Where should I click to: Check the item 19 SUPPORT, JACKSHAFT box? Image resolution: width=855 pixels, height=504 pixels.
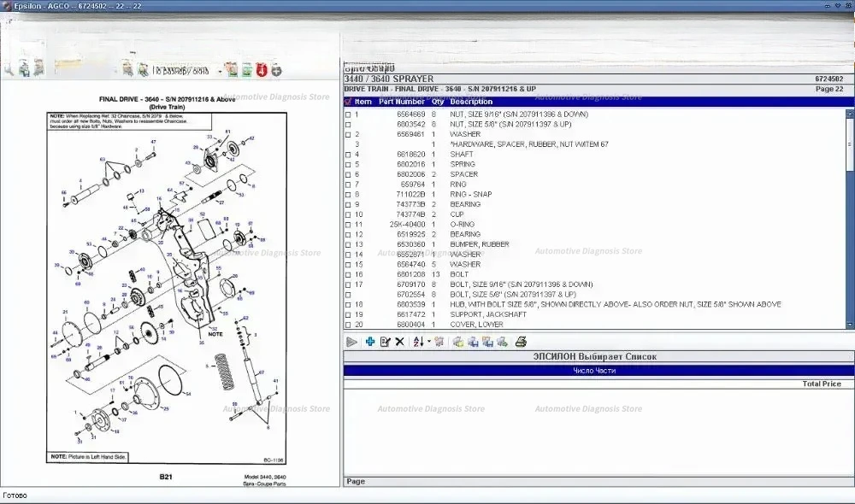[348, 315]
